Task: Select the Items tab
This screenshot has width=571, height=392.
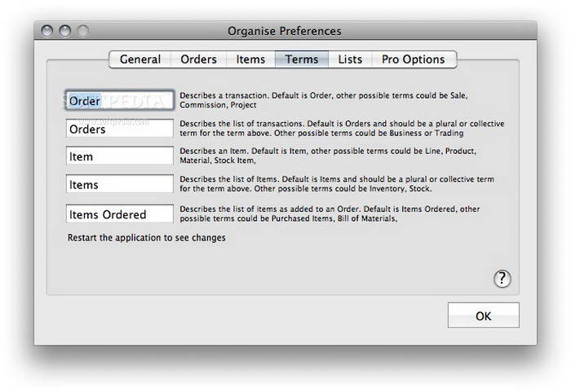Action: click(250, 59)
